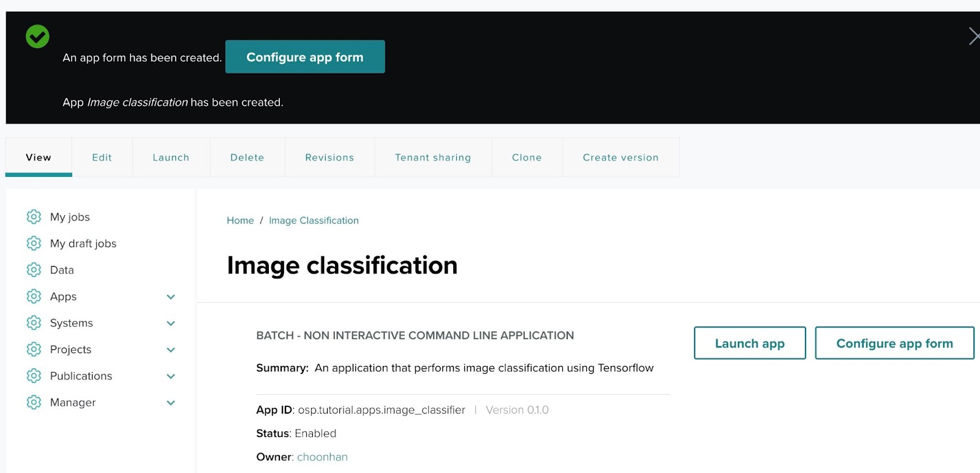980x473 pixels.
Task: Expand the Projects sidebar menu chevron
Action: point(171,350)
